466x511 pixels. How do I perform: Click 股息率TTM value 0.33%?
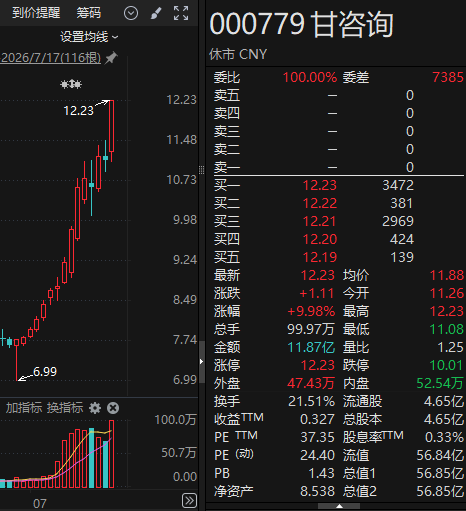(x=444, y=437)
